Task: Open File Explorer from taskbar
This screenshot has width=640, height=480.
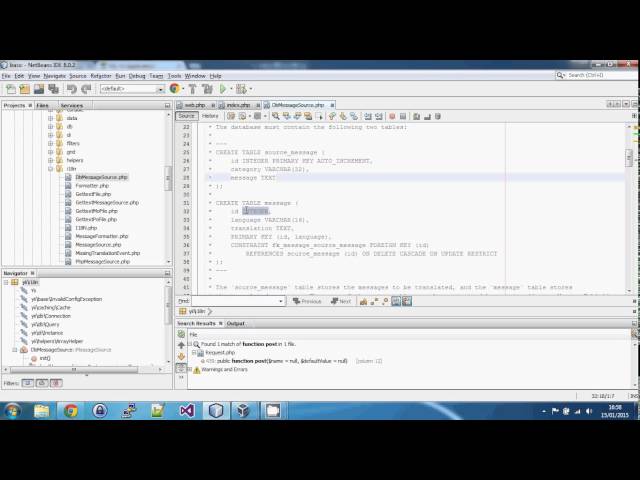Action: 42,411
